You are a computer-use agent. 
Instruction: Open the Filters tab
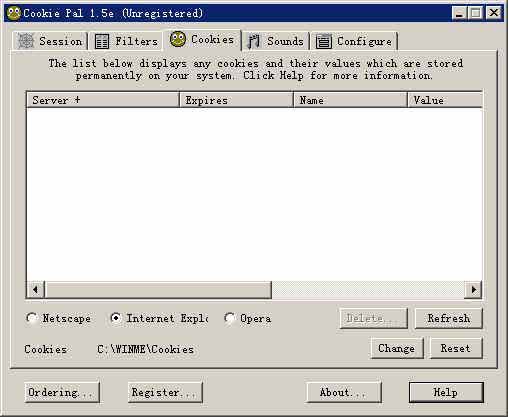pos(126,42)
